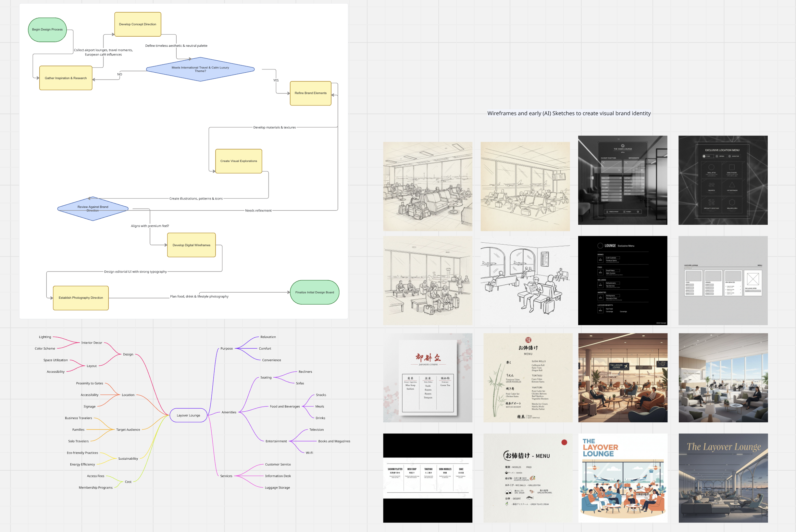This screenshot has width=796, height=532.
Task: Click the Amenities branch in mind map
Action: pos(229,412)
